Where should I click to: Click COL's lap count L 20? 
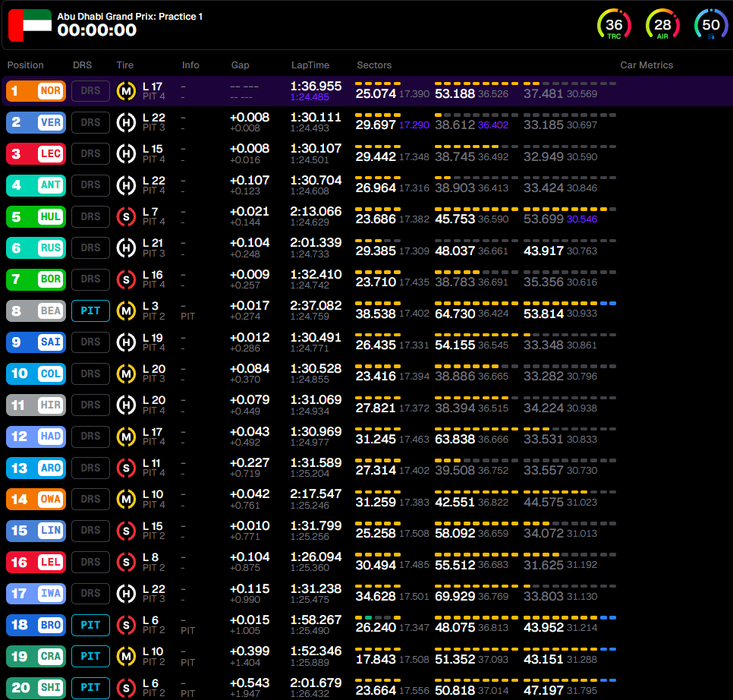click(x=154, y=369)
